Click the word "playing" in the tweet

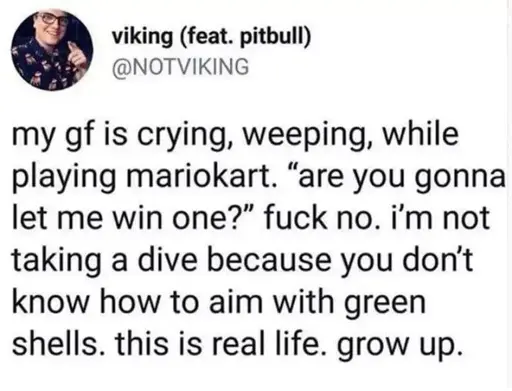(68, 178)
